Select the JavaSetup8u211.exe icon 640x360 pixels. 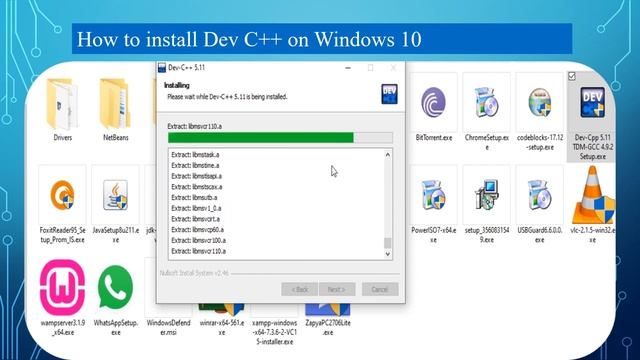116,195
